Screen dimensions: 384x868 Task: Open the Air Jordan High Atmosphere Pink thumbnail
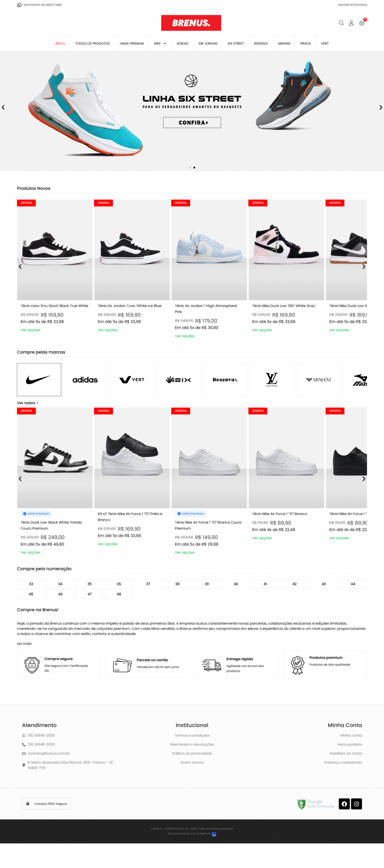point(209,250)
